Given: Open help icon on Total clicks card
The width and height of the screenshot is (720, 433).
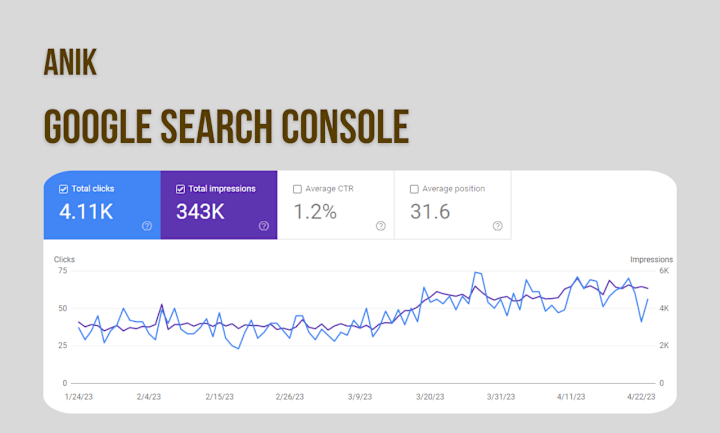Looking at the screenshot, I should 147,226.
